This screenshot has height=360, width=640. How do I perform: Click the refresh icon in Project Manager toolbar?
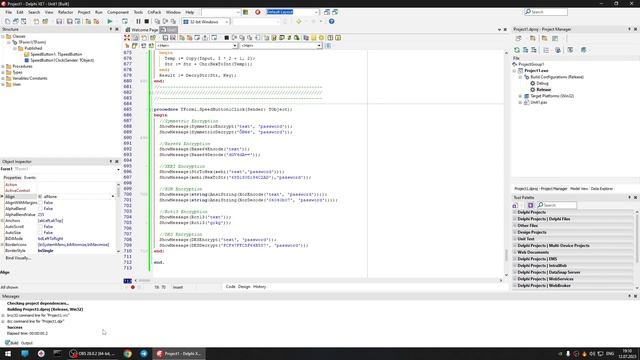(x=517, y=50)
